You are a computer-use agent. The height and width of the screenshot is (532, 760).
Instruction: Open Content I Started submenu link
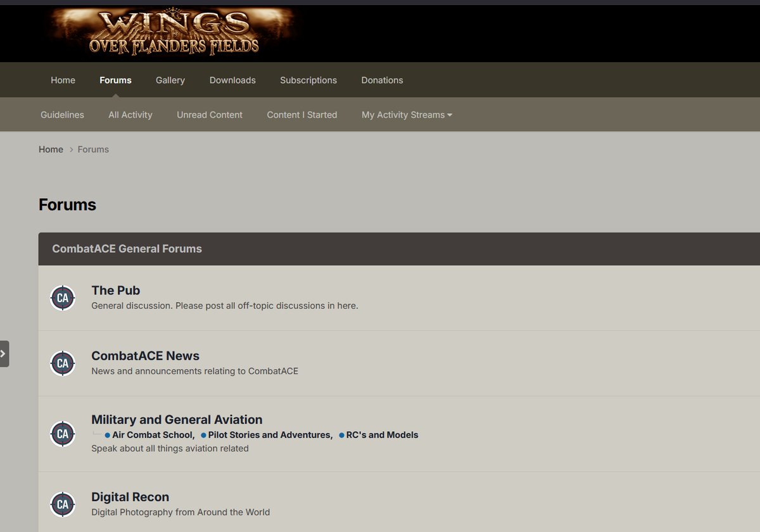[302, 115]
